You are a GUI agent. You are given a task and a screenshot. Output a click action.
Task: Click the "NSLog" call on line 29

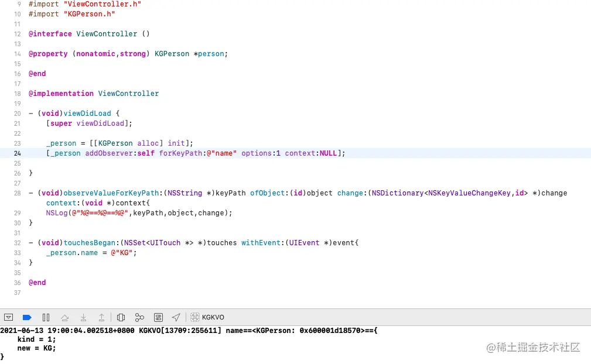(x=57, y=213)
